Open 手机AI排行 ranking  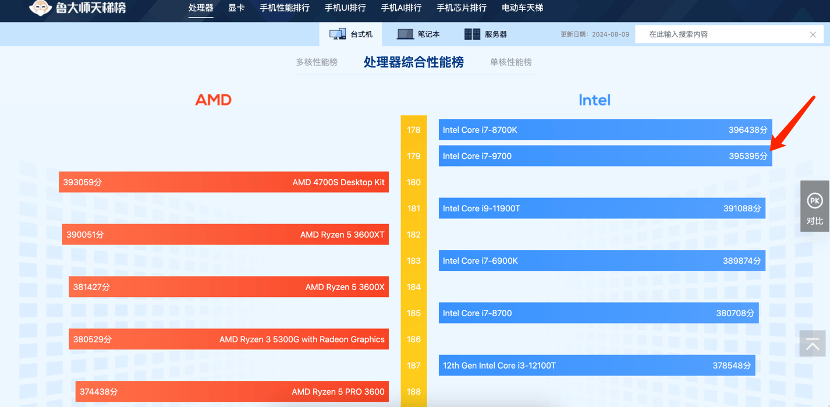point(401,8)
